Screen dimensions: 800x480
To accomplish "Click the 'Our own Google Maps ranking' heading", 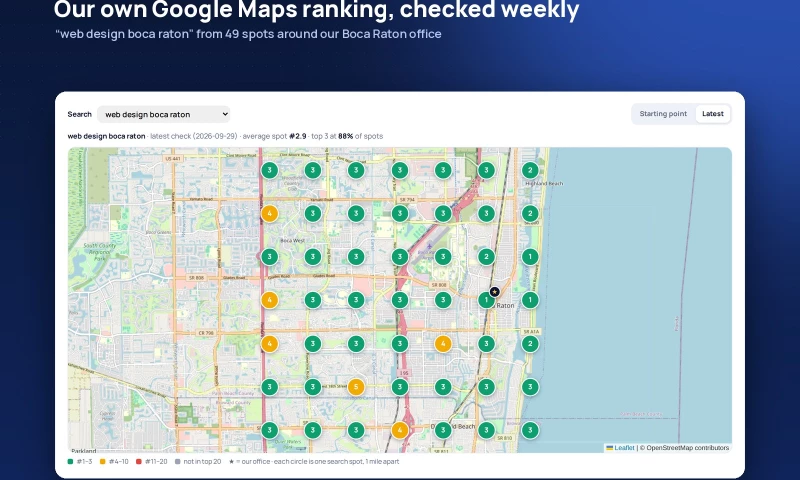I will (316, 9).
